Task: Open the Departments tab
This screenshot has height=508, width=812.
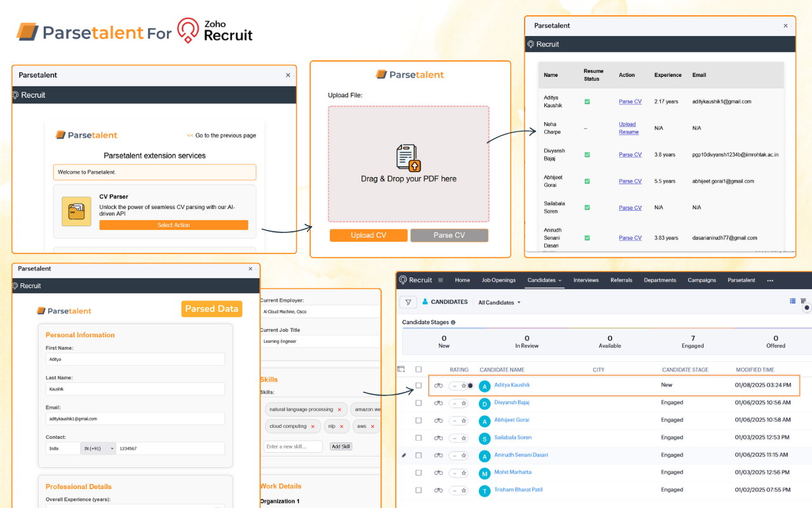Action: (x=660, y=280)
